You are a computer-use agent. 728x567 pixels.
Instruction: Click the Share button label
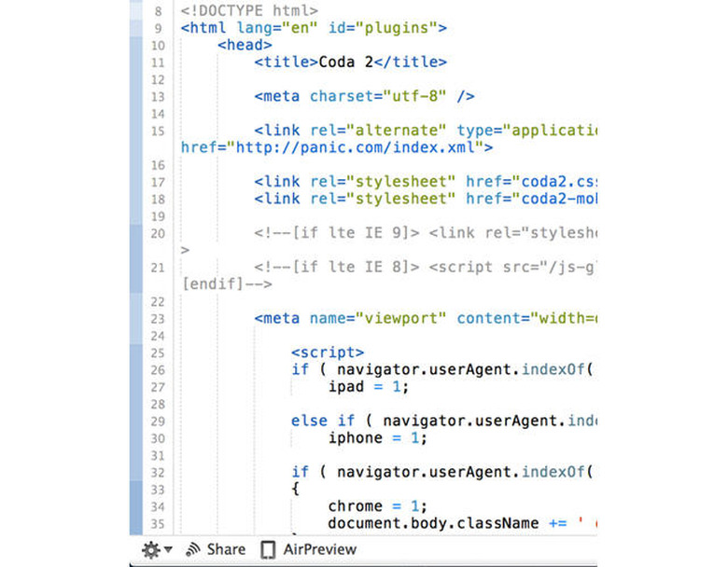[226, 549]
